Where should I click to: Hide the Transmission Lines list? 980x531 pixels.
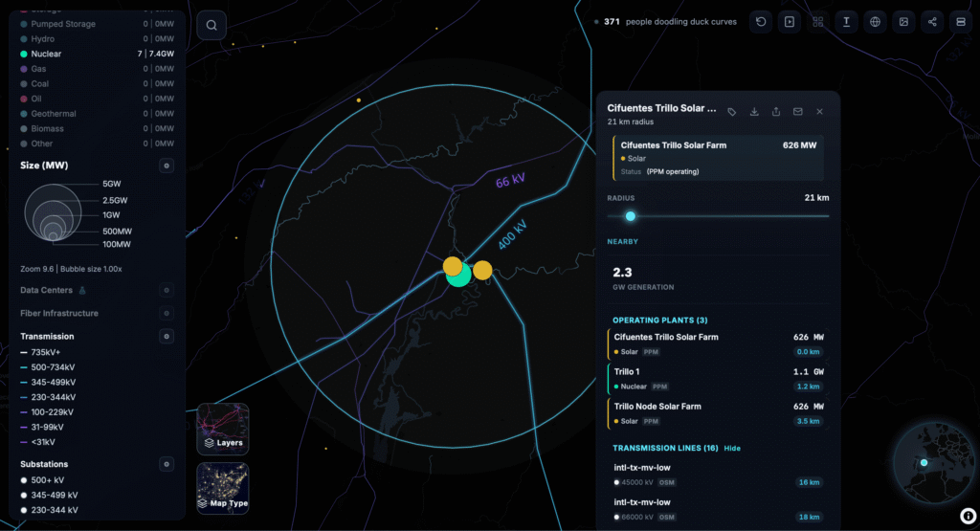731,448
